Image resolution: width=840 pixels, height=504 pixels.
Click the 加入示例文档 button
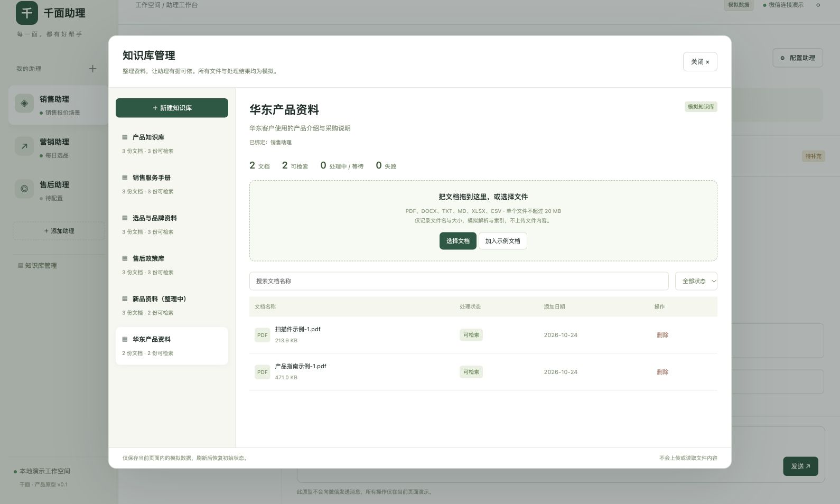click(x=502, y=241)
